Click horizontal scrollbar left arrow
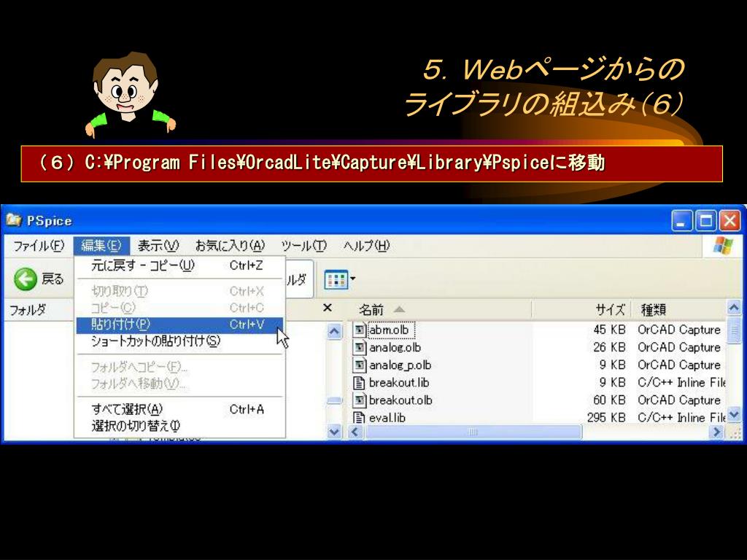Image resolution: width=747 pixels, height=560 pixels. [x=355, y=432]
